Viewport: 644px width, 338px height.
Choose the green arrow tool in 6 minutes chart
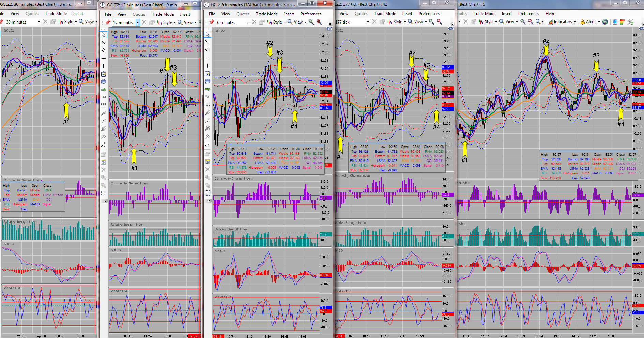(208, 89)
